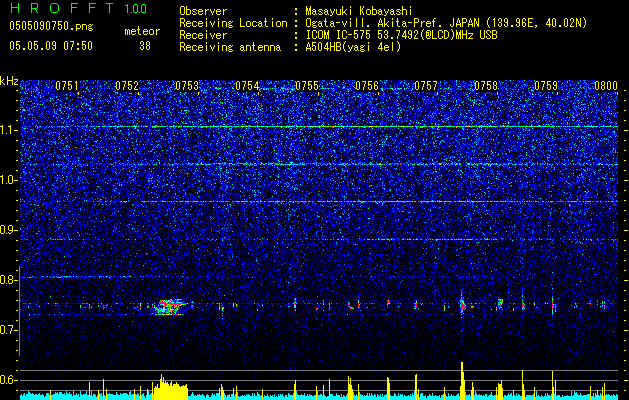Click the 0.7 kHz axis label
This screenshot has height=400, width=629.
point(8,330)
